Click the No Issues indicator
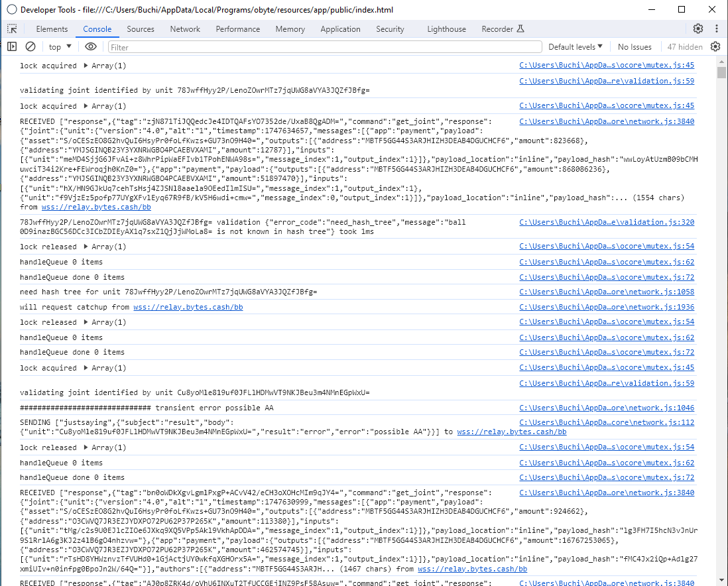This screenshot has height=586, width=728. [x=635, y=47]
